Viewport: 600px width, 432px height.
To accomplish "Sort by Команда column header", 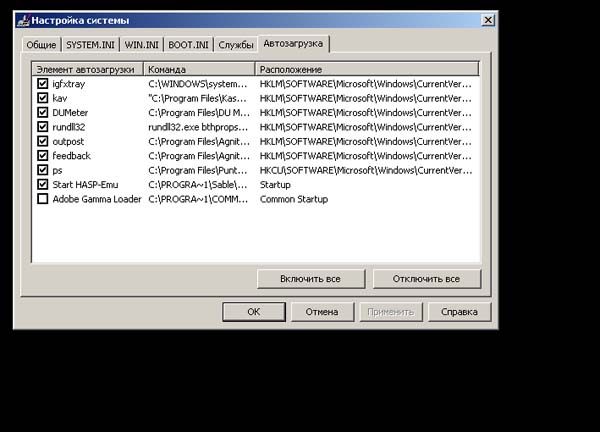I will pyautogui.click(x=198, y=69).
